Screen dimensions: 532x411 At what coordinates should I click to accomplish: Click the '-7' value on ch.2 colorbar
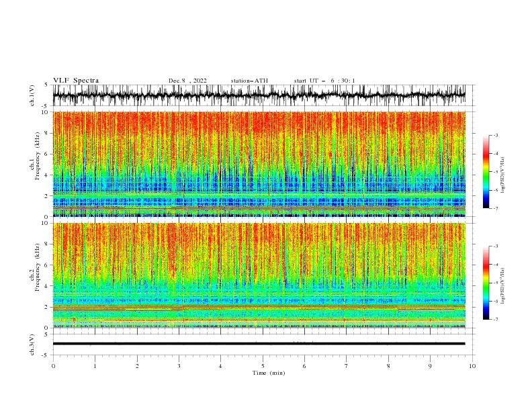(496, 319)
